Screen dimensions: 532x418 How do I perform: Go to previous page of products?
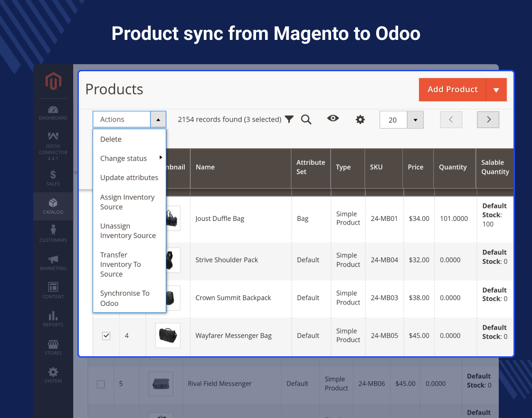pos(451,119)
